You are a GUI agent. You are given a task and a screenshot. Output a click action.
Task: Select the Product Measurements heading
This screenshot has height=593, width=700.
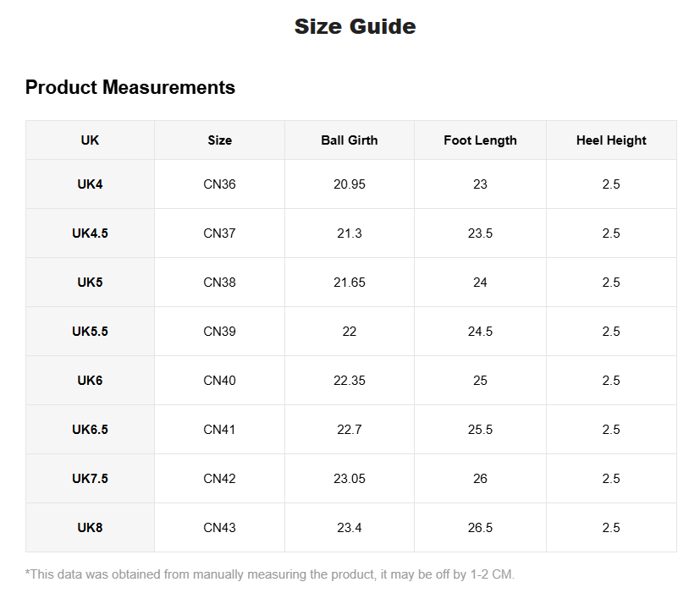pos(130,87)
